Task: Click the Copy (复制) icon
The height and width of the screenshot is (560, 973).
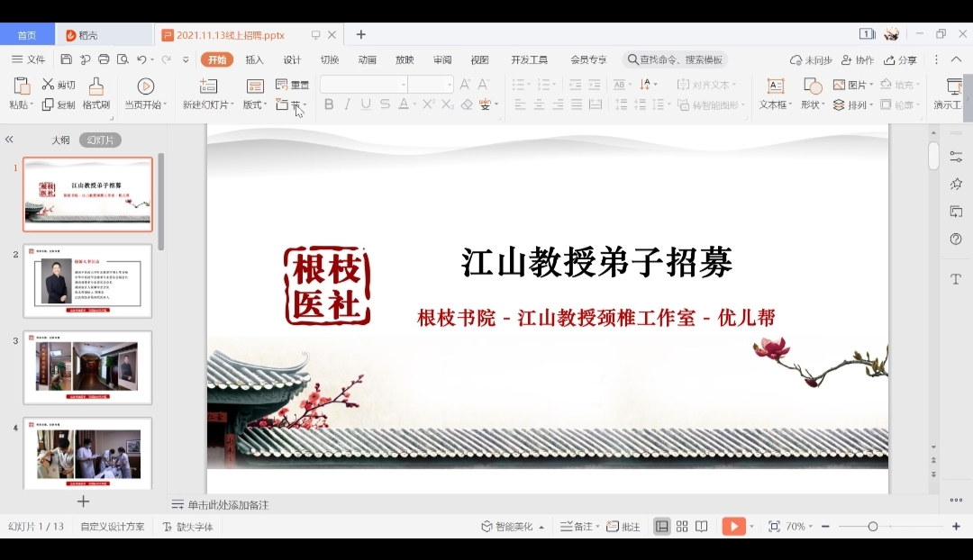Action: [48, 104]
